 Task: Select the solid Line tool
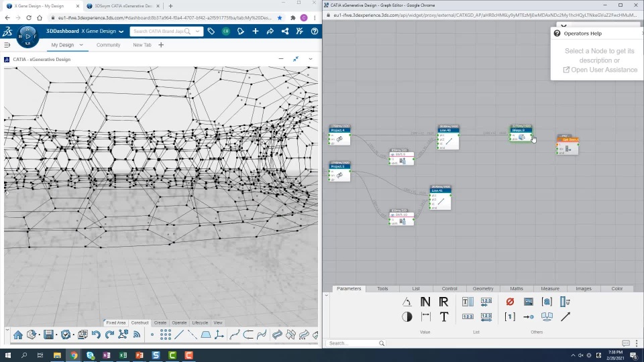click(178, 335)
